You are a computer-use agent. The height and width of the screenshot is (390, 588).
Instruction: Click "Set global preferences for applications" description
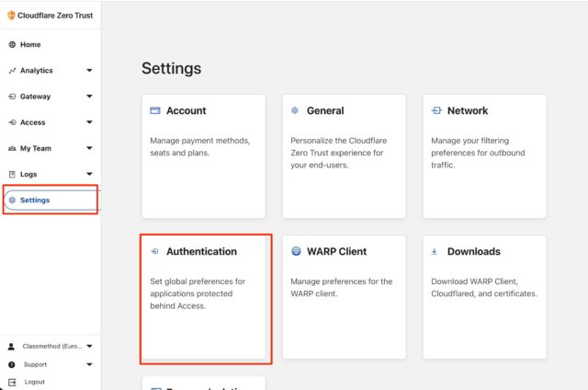click(x=198, y=293)
